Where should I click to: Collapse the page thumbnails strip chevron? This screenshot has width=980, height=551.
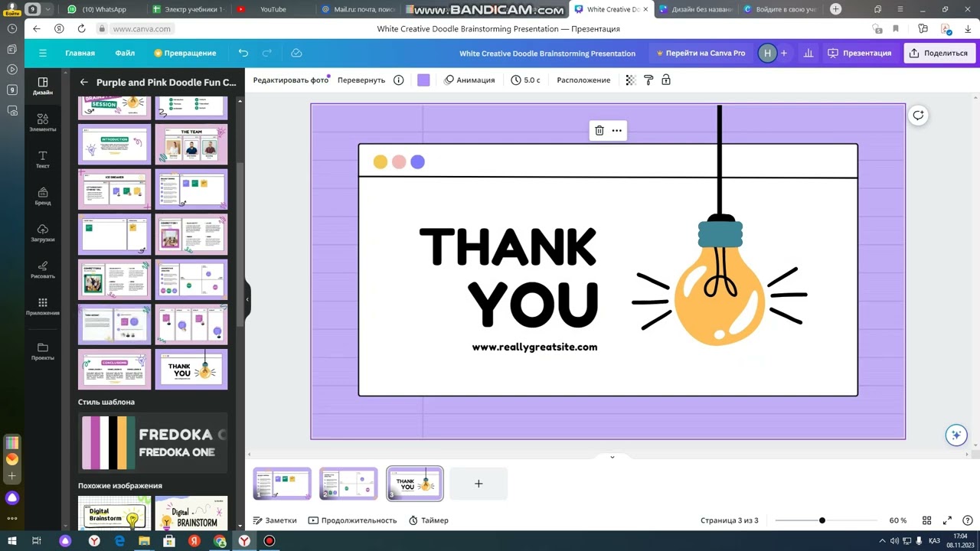coord(612,457)
